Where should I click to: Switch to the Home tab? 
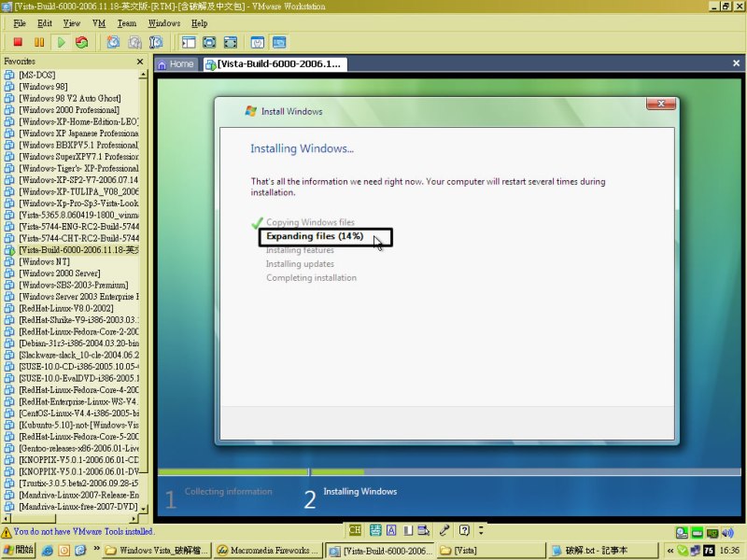pyautogui.click(x=176, y=63)
